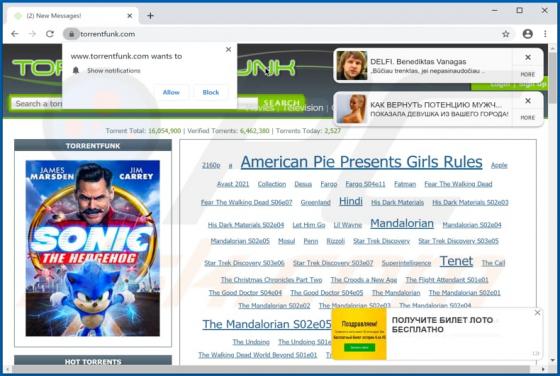The width and height of the screenshot is (560, 376).
Task: Close the 'КАК ВЕРНУТЬ ПОТЕНЦИЮ' notification
Action: click(528, 101)
